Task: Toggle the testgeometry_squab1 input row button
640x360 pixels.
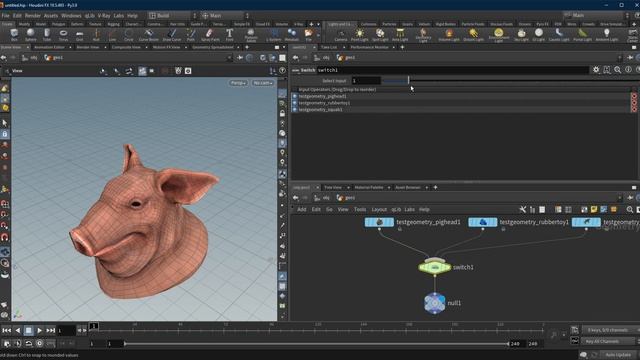Action: [x=294, y=109]
